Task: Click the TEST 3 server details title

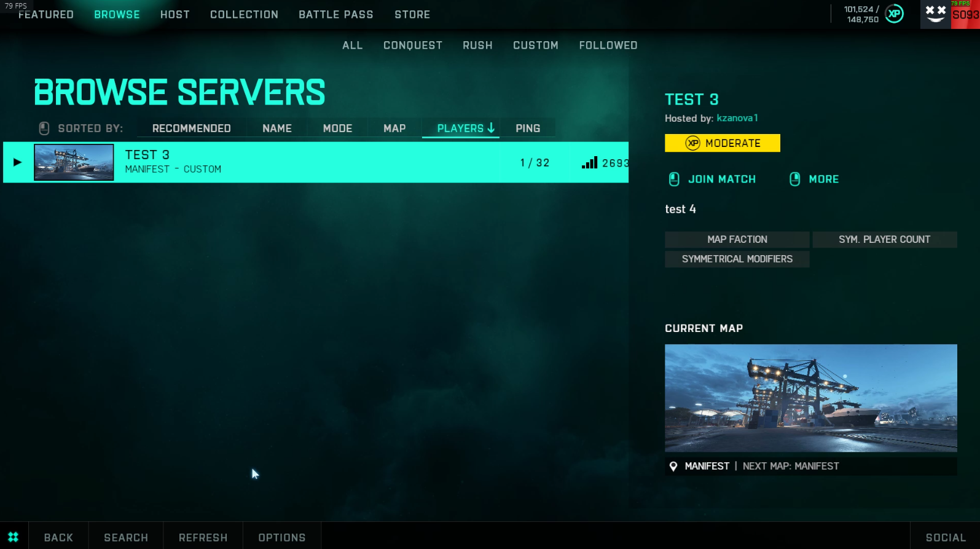Action: [691, 100]
